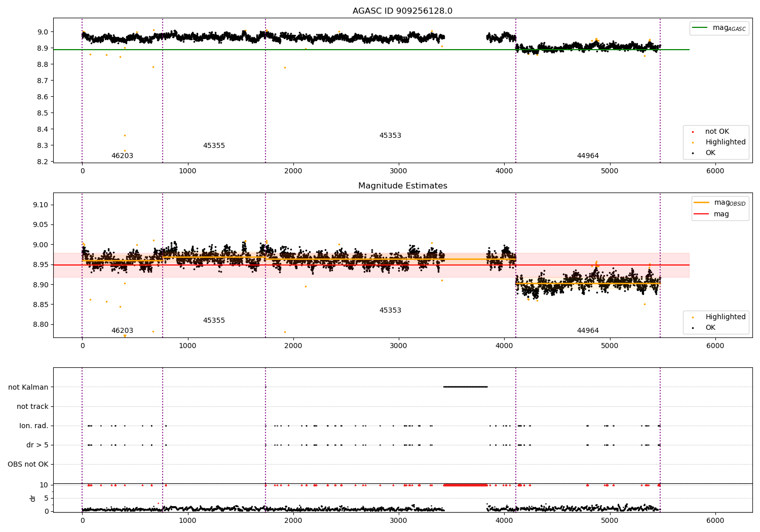Click the 8.5 y-axis tick label
The image size is (760, 532).
(42, 113)
